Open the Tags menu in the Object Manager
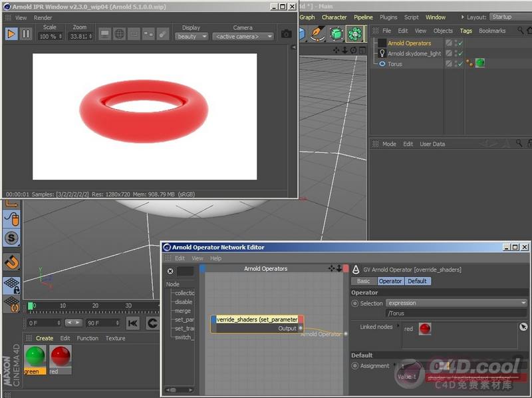 click(x=466, y=31)
